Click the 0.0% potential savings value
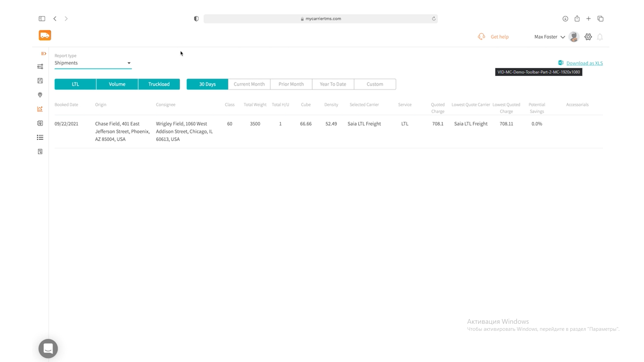This screenshot has width=644, height=362. [x=537, y=123]
